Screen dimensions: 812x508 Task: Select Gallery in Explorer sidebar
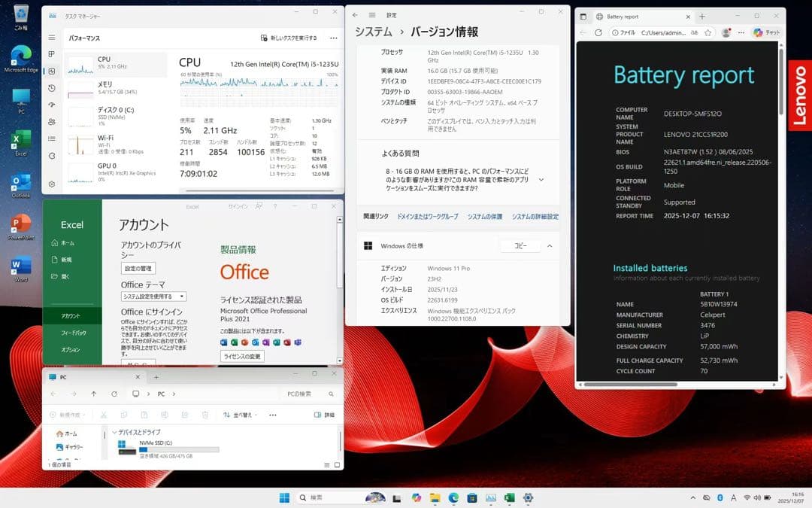69,447
